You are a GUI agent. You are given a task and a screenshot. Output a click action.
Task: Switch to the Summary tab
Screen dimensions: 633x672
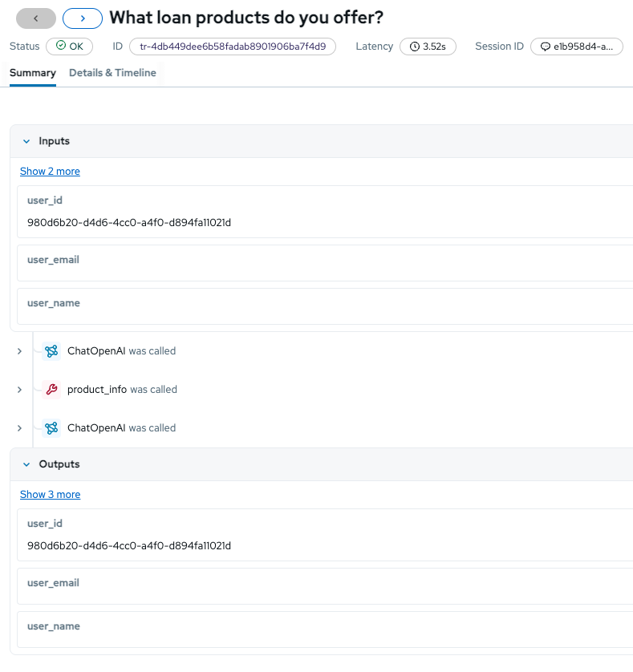(33, 73)
